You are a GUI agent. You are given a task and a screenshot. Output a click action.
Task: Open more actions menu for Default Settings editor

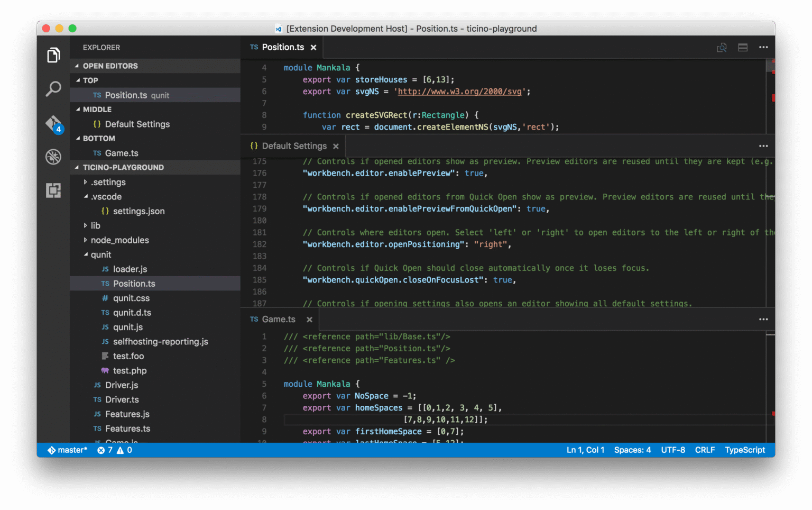[x=763, y=146]
